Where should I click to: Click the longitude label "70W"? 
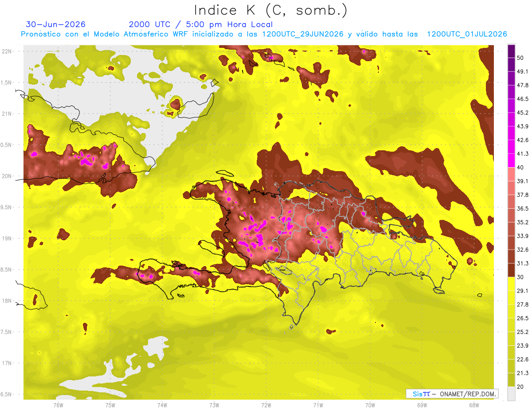[x=370, y=405]
